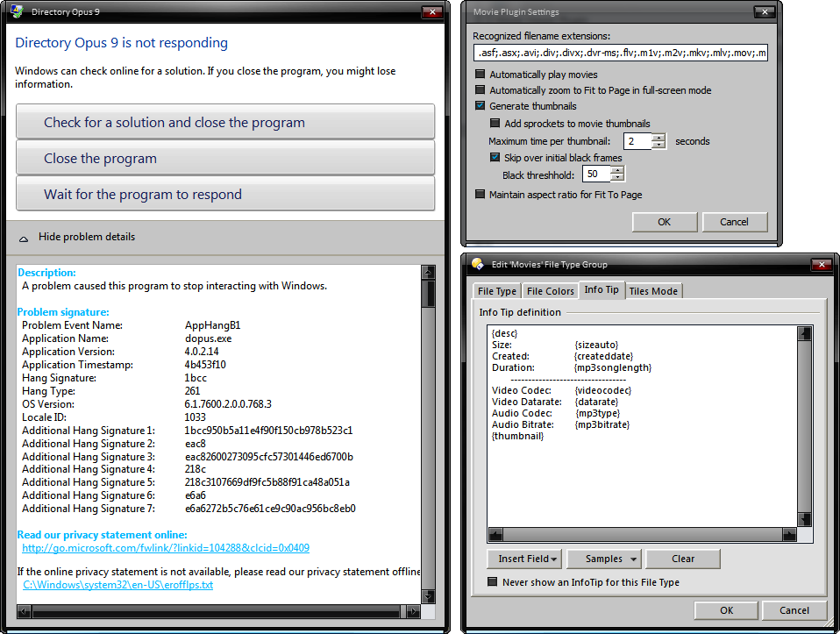Choose Wait for the program to respond

pos(225,194)
